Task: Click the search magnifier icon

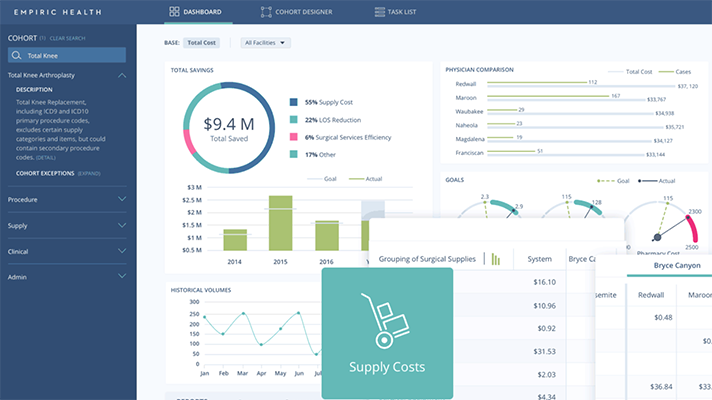Action: coord(17,56)
